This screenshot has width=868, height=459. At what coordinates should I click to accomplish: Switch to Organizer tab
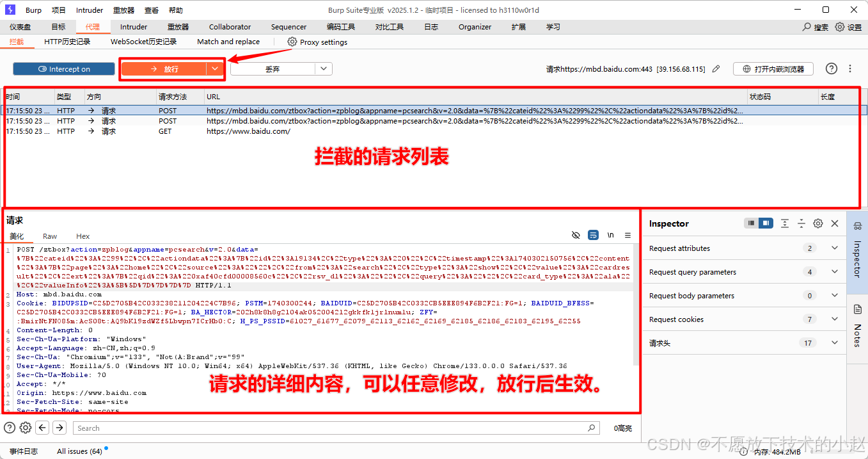(x=475, y=27)
